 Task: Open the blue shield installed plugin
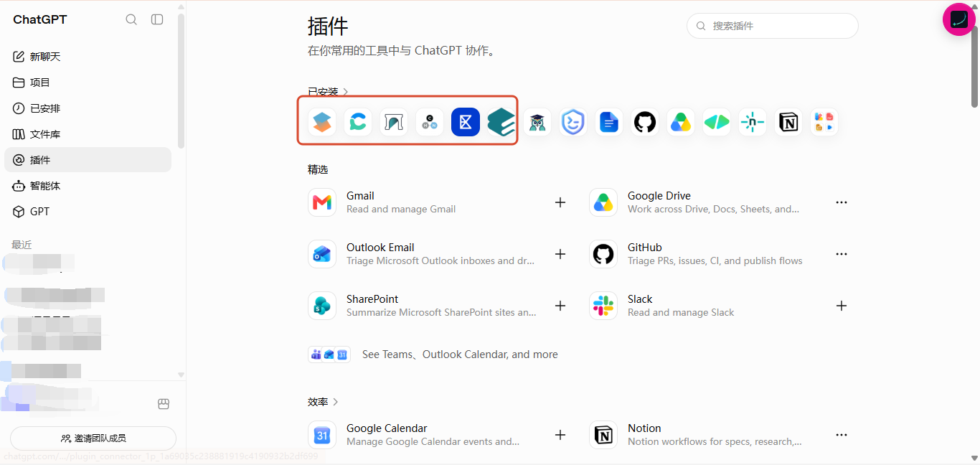coord(573,122)
